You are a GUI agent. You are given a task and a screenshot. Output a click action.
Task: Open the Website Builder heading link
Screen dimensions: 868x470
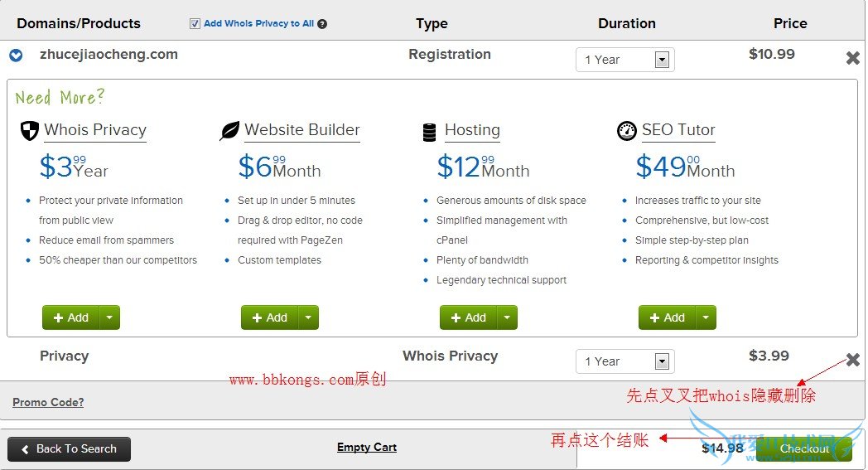pos(302,130)
